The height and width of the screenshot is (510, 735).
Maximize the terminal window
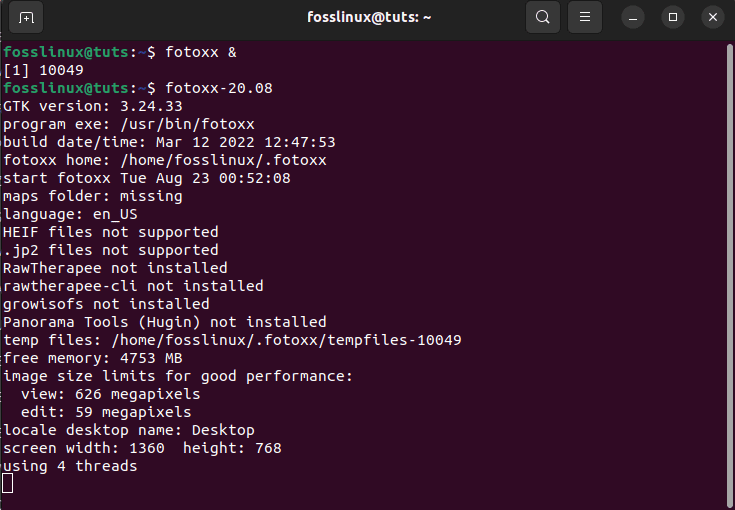point(673,17)
